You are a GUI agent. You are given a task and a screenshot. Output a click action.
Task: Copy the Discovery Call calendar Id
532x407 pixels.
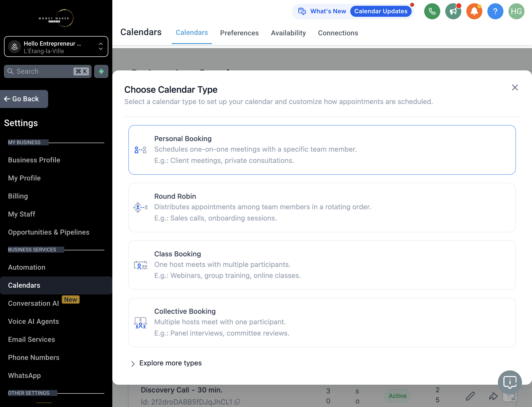coord(237,402)
